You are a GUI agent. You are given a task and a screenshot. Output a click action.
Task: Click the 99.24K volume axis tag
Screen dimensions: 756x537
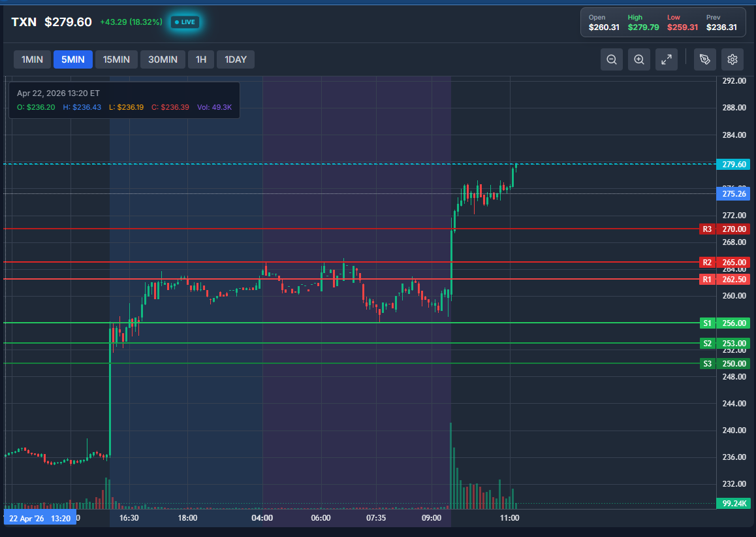733,504
